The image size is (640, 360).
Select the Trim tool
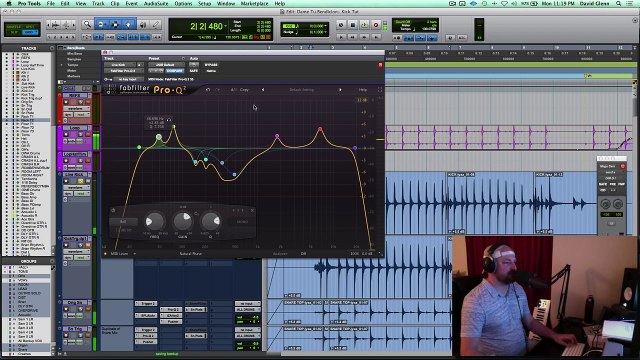point(101,25)
